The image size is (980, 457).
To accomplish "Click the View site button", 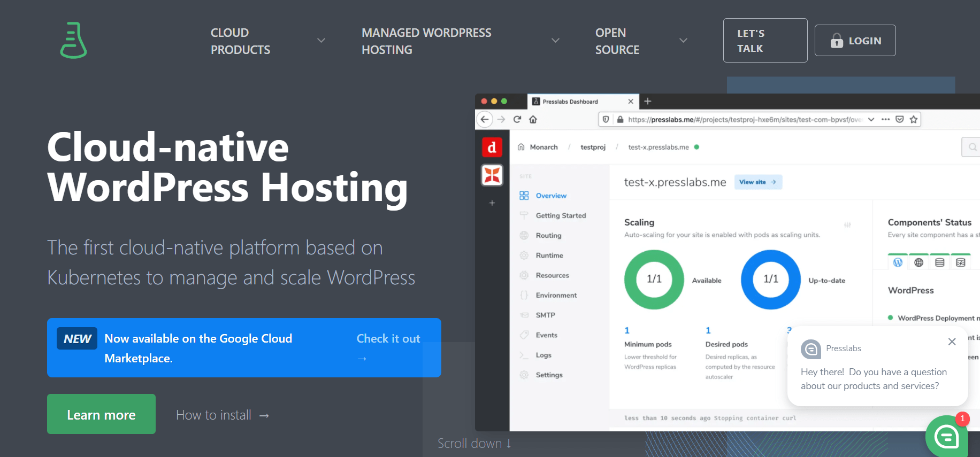I will (758, 182).
